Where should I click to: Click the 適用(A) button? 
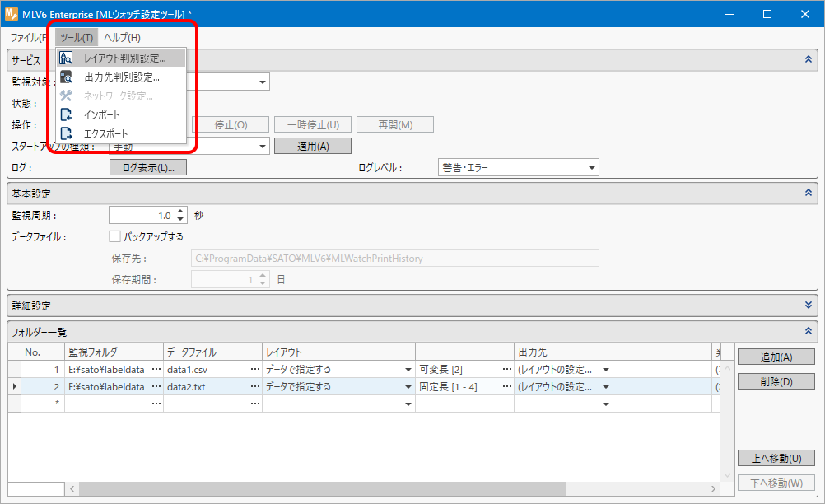[313, 147]
